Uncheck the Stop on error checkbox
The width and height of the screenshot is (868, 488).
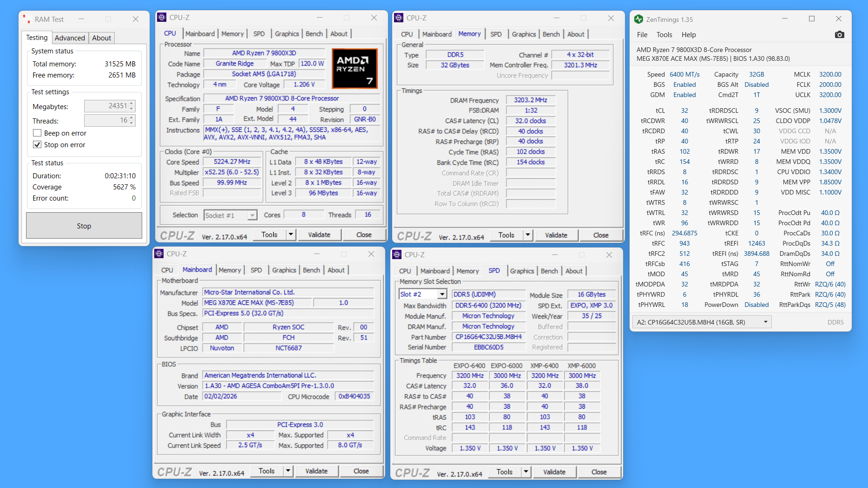coord(38,145)
